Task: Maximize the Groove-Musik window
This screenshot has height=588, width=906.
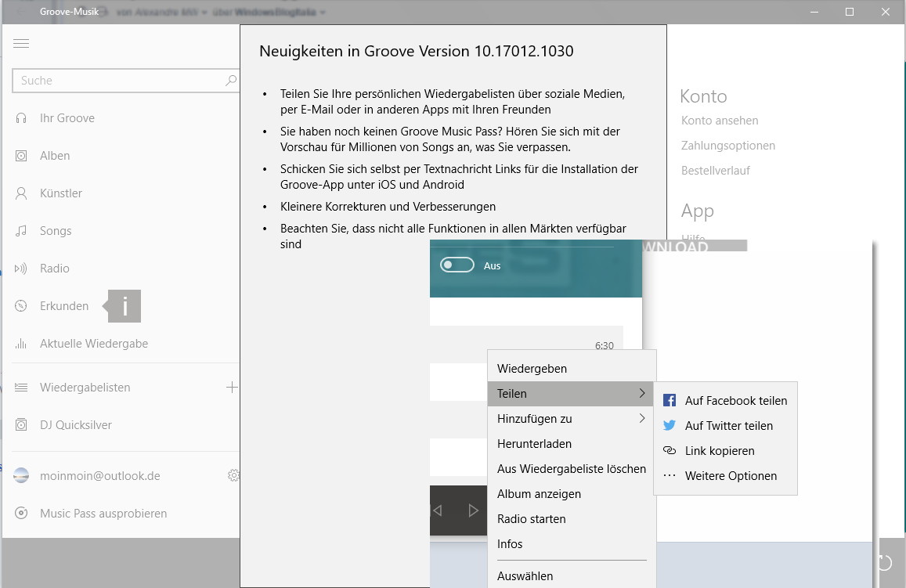Action: pyautogui.click(x=850, y=12)
